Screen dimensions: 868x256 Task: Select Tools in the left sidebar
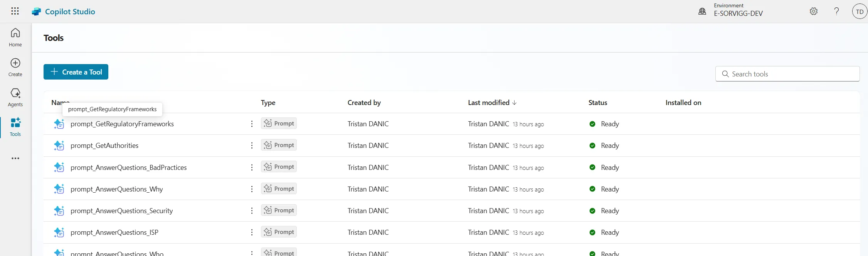click(15, 127)
